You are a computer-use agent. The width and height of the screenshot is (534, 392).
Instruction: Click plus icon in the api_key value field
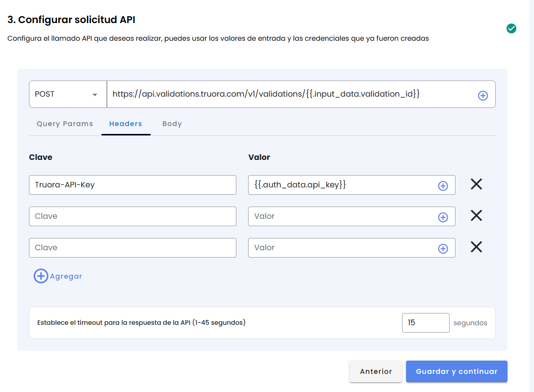click(x=443, y=185)
